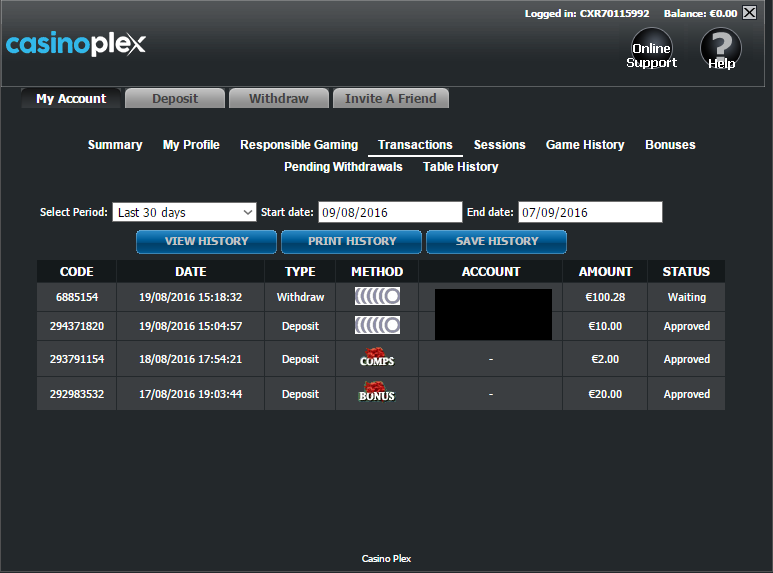773x573 pixels.
Task: Select transaction code 293791154
Action: (x=77, y=359)
